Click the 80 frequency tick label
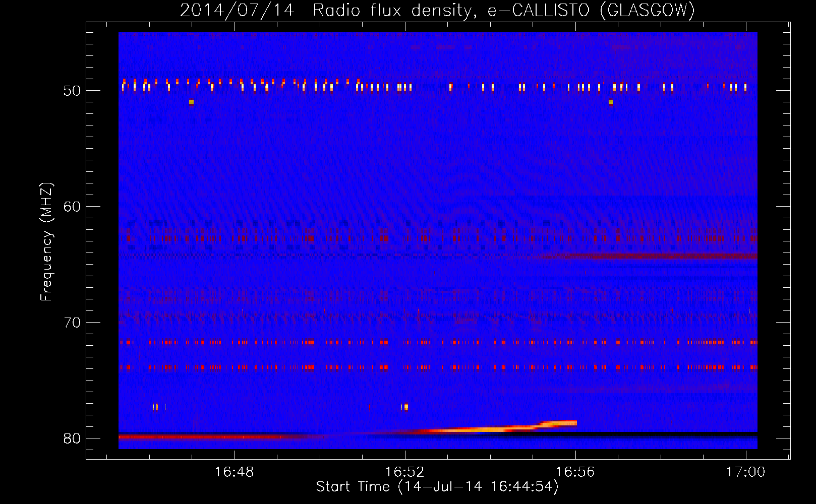The image size is (816, 504). pos(72,438)
